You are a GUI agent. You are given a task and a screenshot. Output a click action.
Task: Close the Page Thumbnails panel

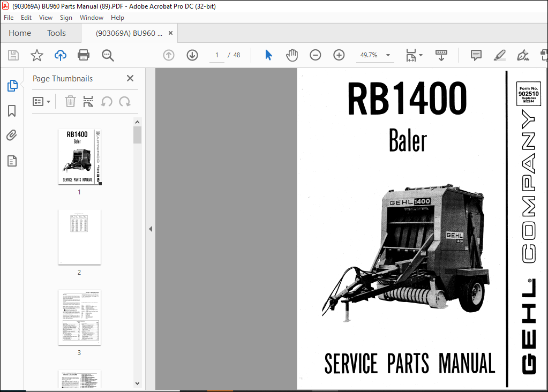130,78
